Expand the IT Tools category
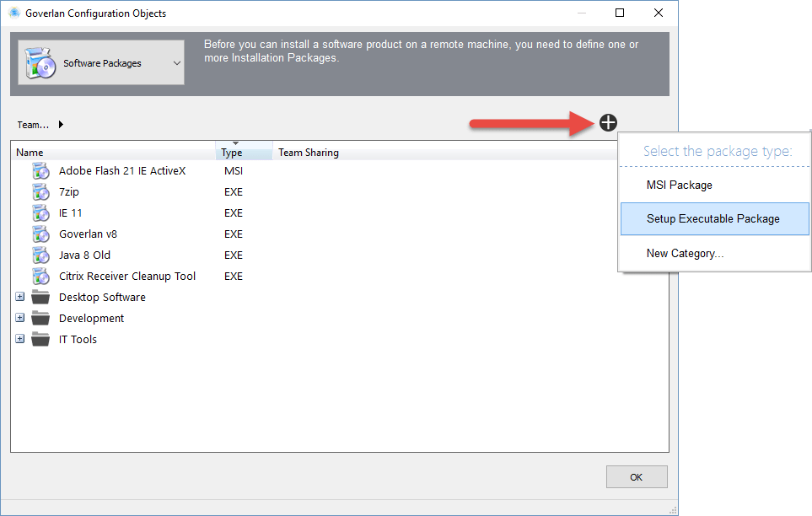This screenshot has height=516, width=812. coord(19,339)
